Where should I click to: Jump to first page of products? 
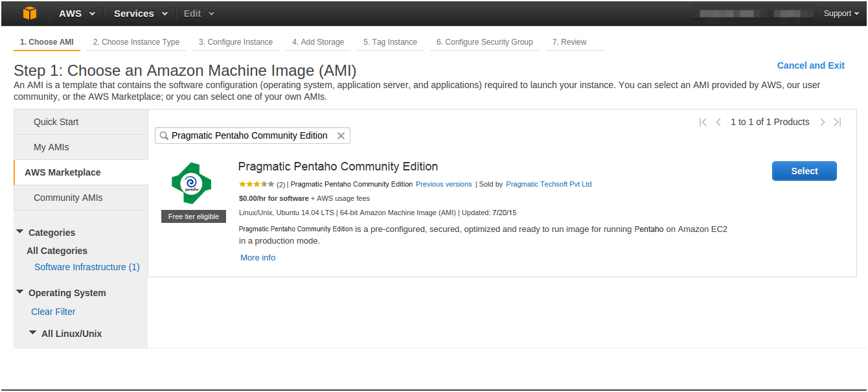(x=703, y=122)
